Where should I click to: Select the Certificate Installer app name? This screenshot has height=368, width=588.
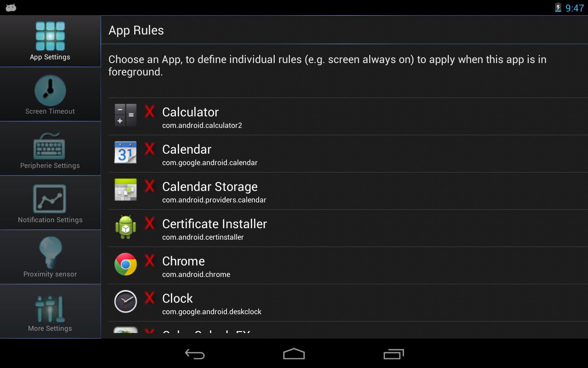point(215,224)
